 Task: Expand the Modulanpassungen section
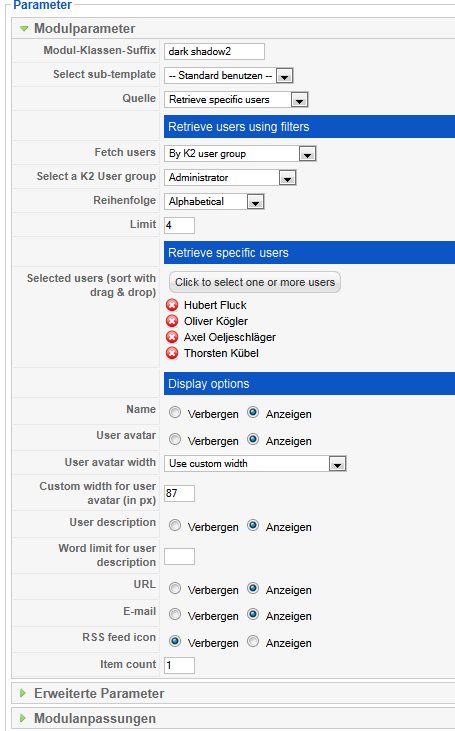coord(23,718)
